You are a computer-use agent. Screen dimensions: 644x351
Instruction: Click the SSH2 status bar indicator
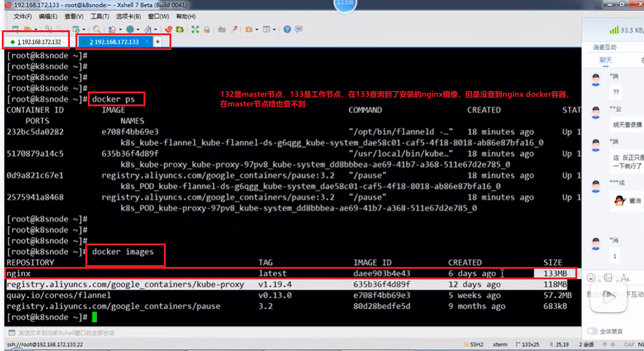(x=473, y=344)
